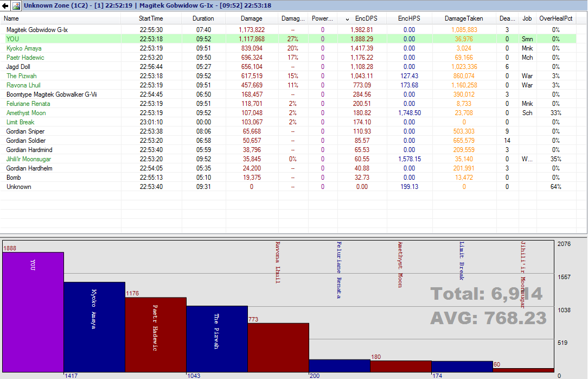
Task: Click the title bar encounter text
Action: click(x=148, y=5)
